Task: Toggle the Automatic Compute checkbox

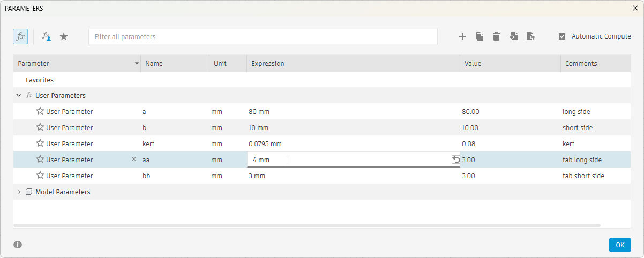Action: coord(562,36)
